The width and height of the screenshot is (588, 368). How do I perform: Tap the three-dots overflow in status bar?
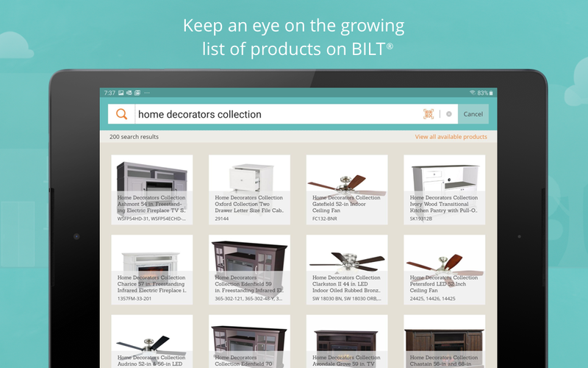(x=146, y=93)
